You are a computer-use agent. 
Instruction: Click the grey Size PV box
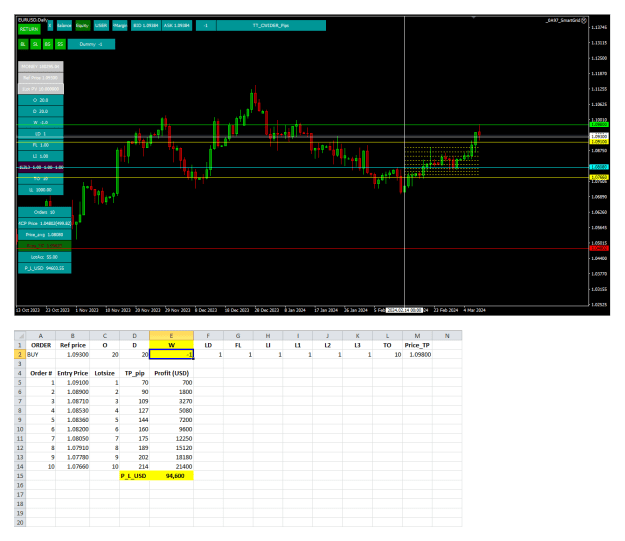41,89
